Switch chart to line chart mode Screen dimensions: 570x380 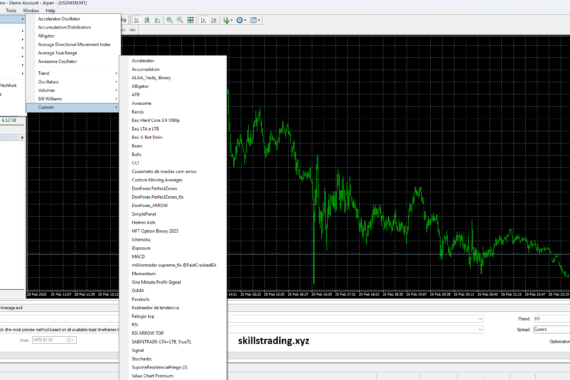[x=157, y=20]
